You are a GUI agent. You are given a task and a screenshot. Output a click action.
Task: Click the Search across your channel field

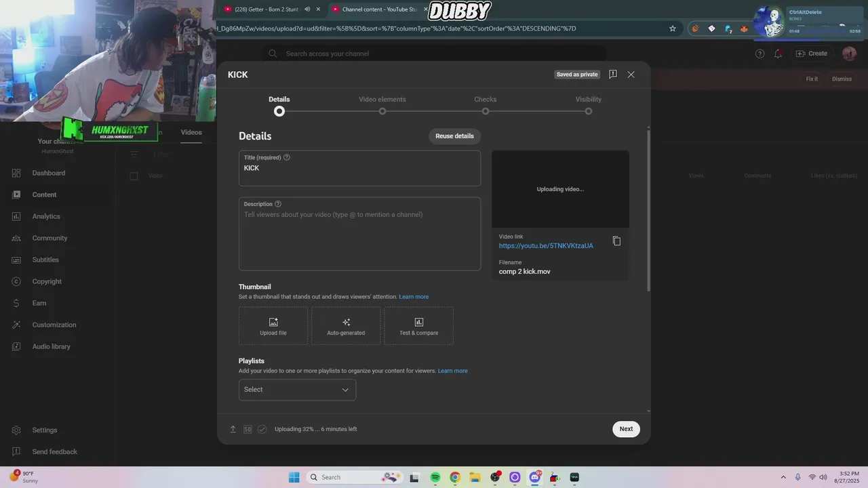tap(434, 54)
